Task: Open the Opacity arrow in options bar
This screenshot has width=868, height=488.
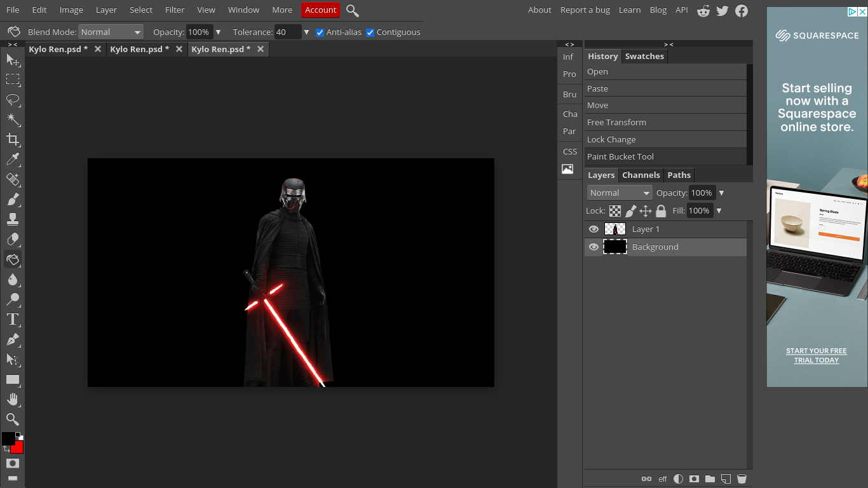Action: (219, 32)
